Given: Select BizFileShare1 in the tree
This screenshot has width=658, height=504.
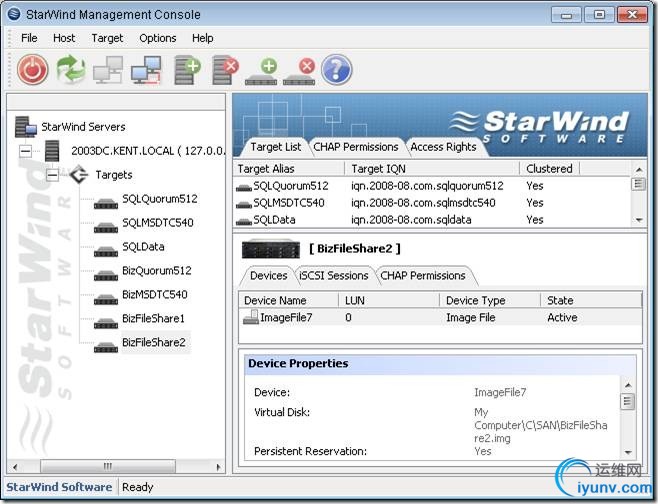Looking at the screenshot, I should pos(153,319).
